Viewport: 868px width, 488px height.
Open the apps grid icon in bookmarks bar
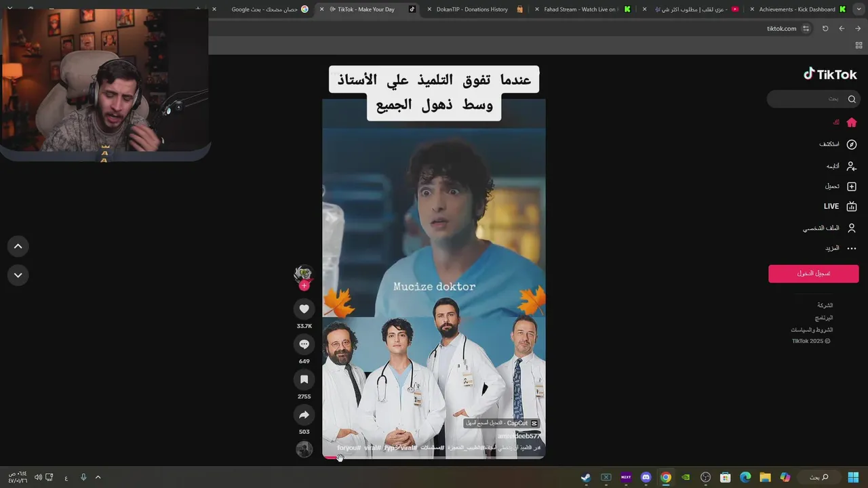(859, 45)
